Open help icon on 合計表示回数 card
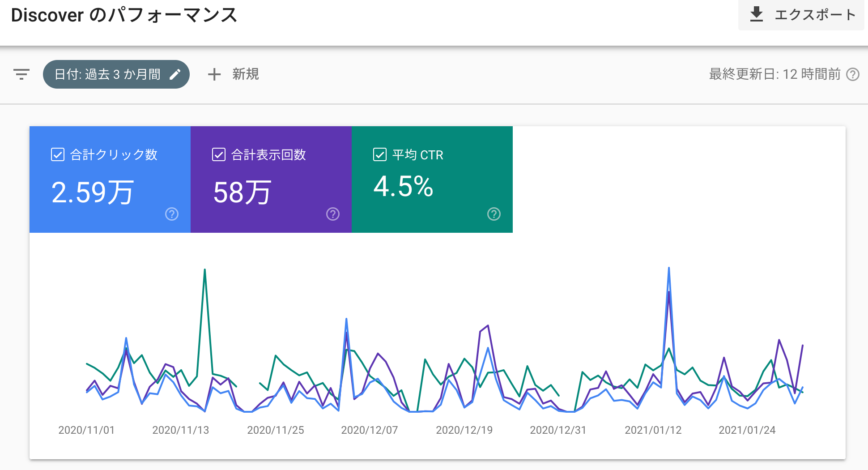 click(333, 214)
